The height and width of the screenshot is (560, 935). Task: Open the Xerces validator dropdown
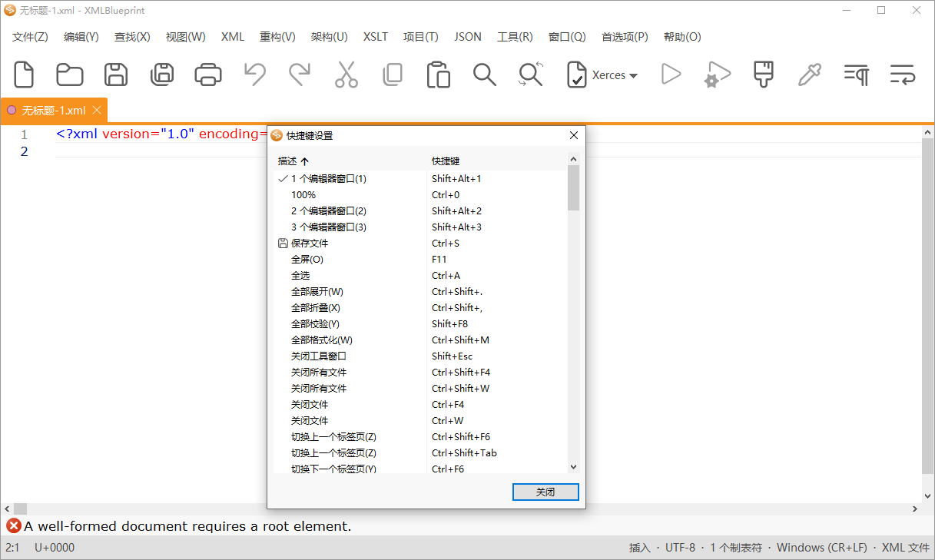click(615, 75)
